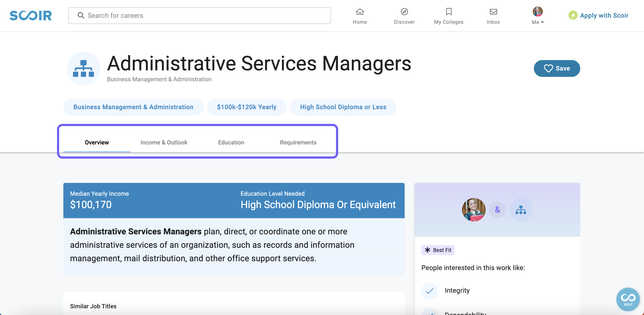Open the $100k-$120k Yearly filter chip
The height and width of the screenshot is (315, 644).
point(246,107)
